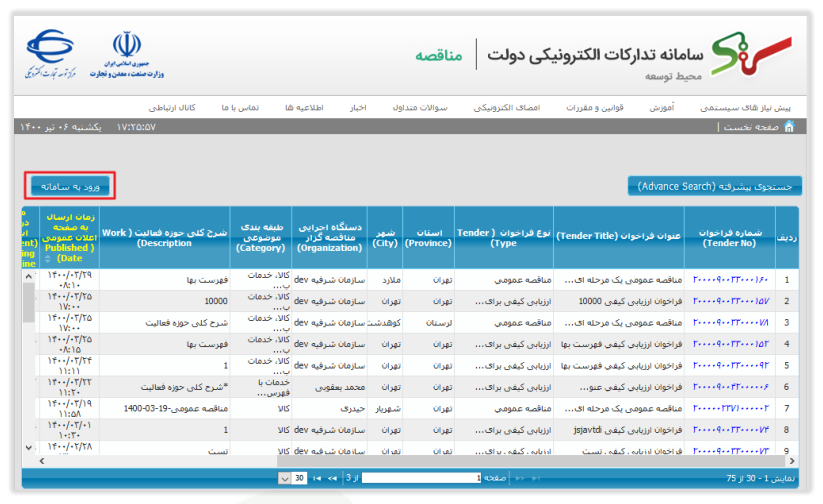Viewport: 823px width, 504px height.
Task: Open کانال ارتباطی menu item
Action: click(x=172, y=108)
